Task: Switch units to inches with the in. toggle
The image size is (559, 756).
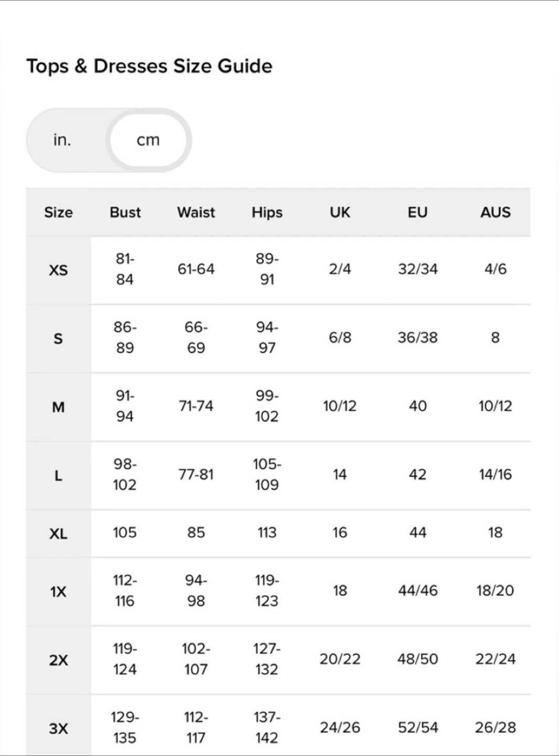Action: click(x=62, y=140)
